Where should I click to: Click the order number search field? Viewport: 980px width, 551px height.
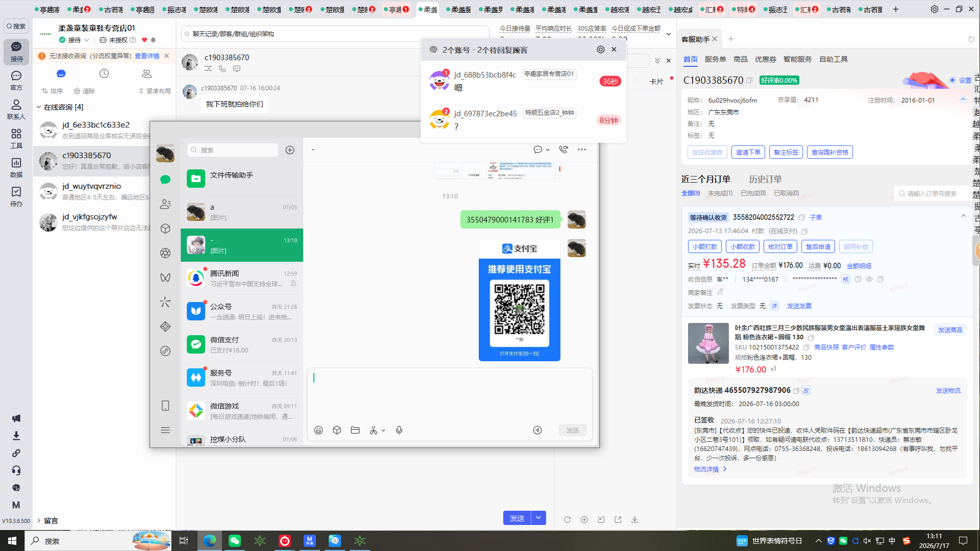932,193
